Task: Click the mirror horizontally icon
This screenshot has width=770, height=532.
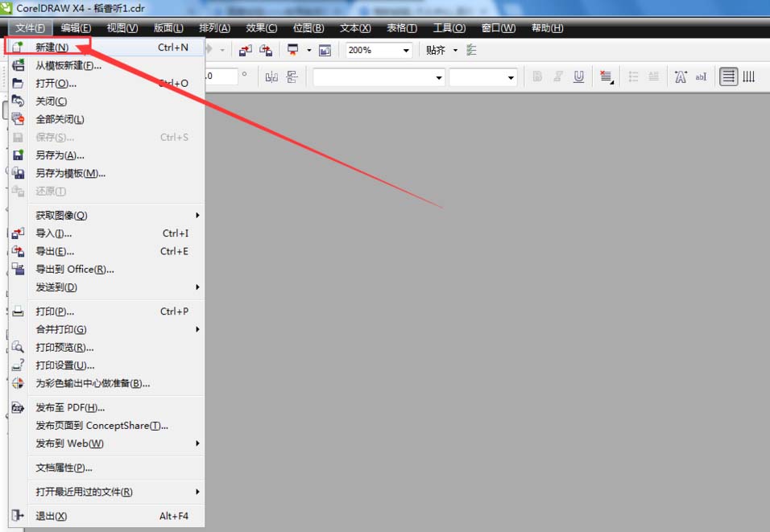Action: point(271,76)
